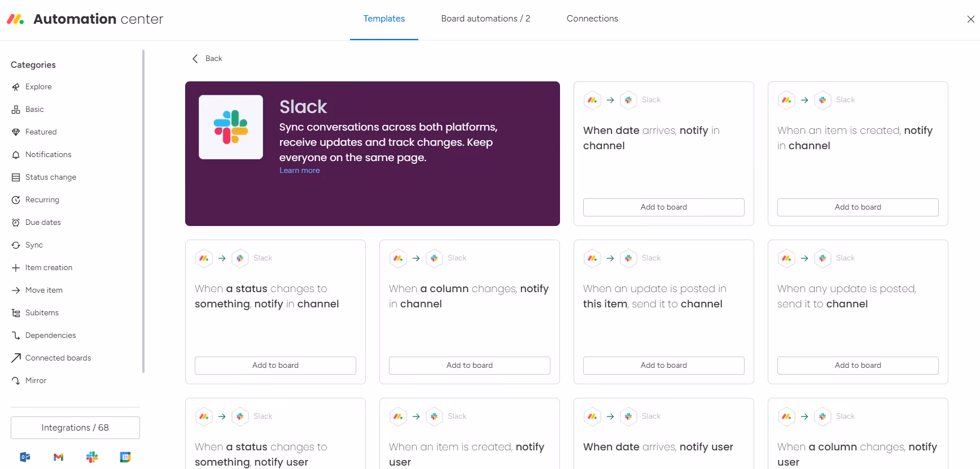The width and height of the screenshot is (980, 469).
Task: Add 'When date arrives, notify in channel' to board
Action: click(663, 207)
